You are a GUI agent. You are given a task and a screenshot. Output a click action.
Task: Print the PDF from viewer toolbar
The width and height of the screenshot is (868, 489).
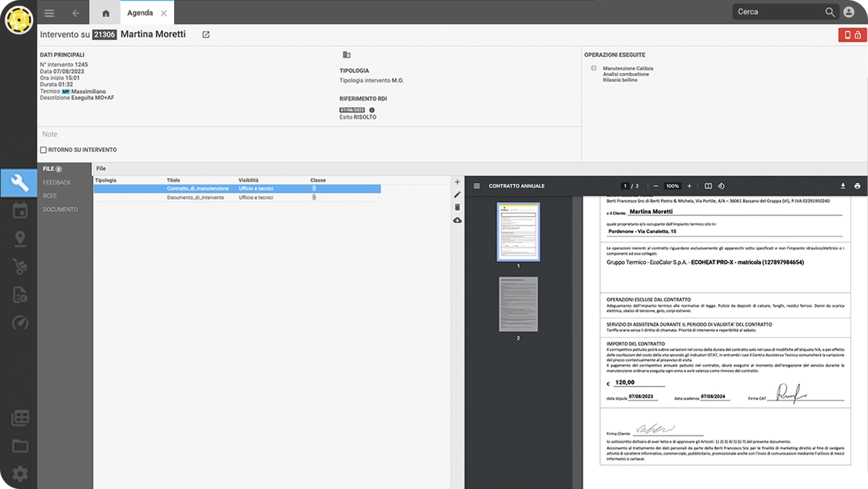(x=857, y=186)
